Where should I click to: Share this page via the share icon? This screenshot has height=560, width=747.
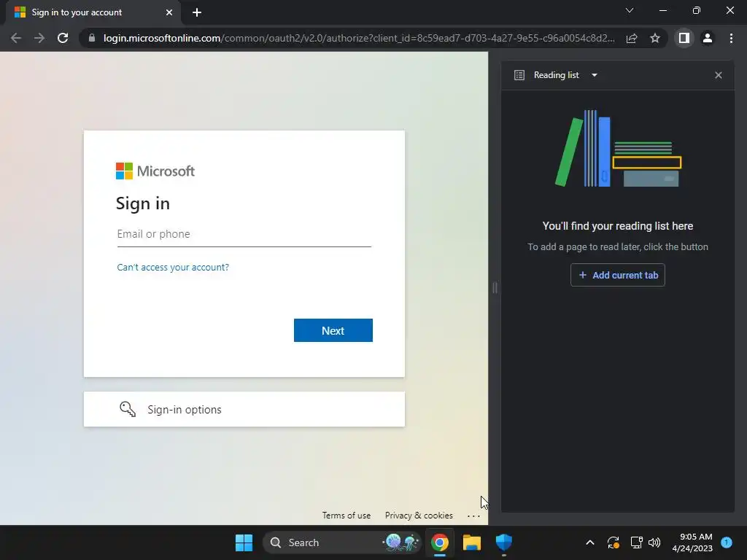pos(632,38)
